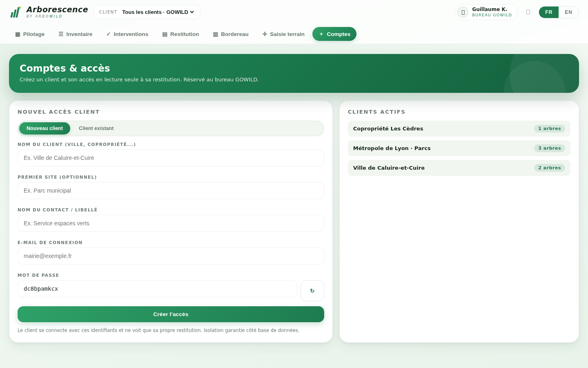This screenshot has height=368, width=588.
Task: Select the Client existant option
Action: coord(96,128)
